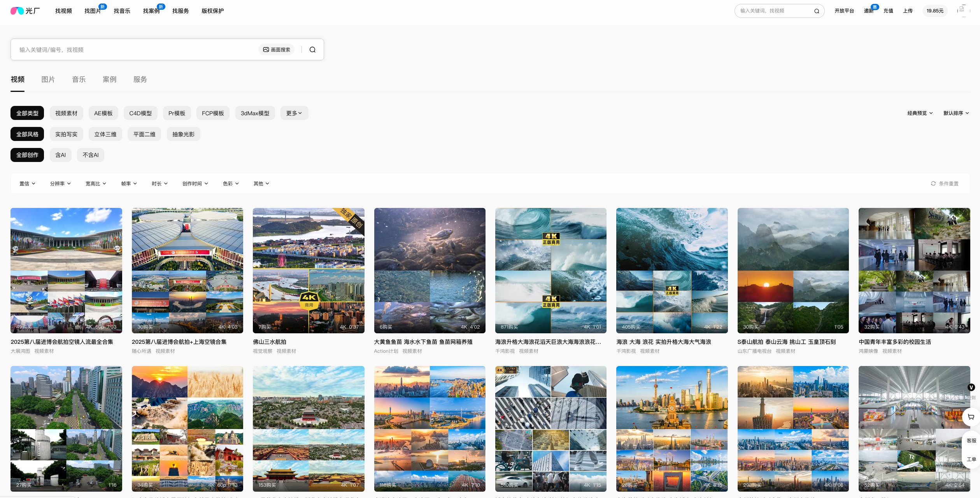Select the AE模板 type filter
This screenshot has height=498, width=980.
click(x=103, y=113)
